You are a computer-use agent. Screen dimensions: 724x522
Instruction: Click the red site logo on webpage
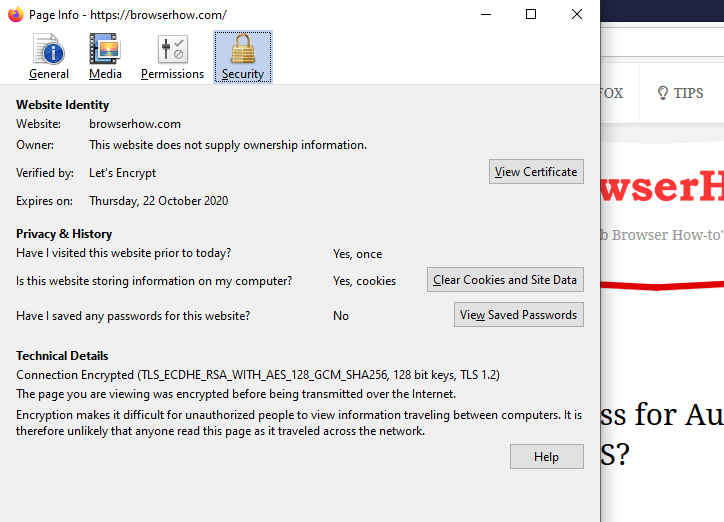click(662, 186)
